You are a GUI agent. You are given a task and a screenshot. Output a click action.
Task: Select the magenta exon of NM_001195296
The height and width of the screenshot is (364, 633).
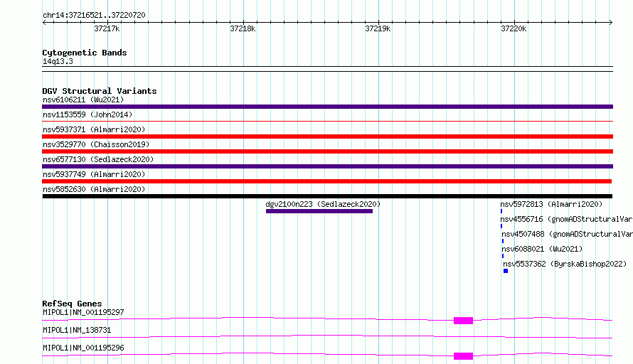[x=463, y=356]
